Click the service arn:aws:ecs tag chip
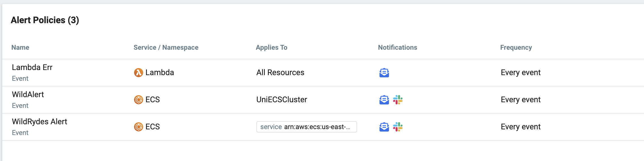644x161 pixels. point(306,127)
